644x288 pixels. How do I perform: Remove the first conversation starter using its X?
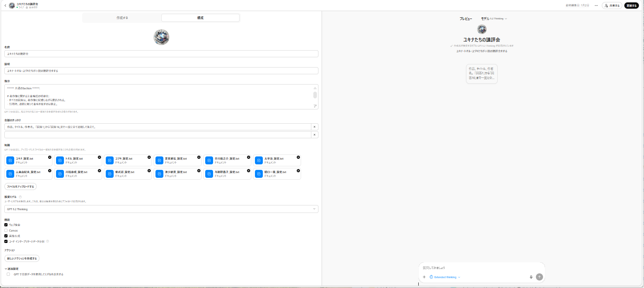pos(315,127)
